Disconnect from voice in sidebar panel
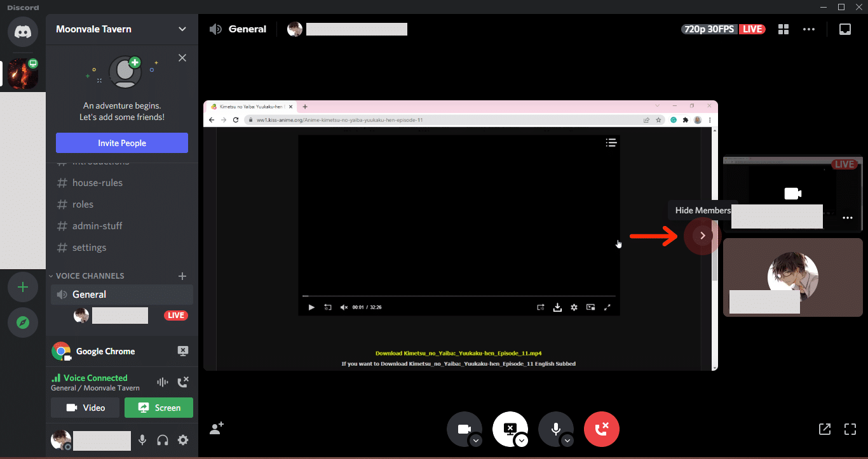This screenshot has width=868, height=459. coord(183,382)
